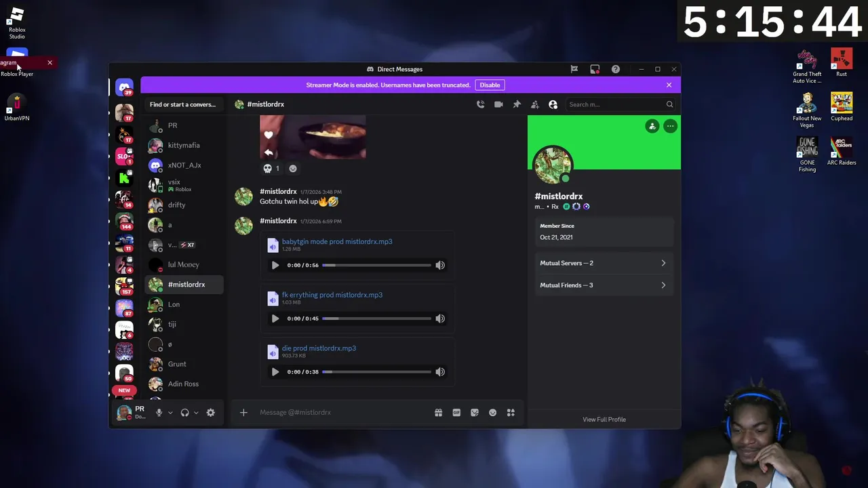Open fk errything prod mistlordrx.mp3 file link

coord(332,295)
